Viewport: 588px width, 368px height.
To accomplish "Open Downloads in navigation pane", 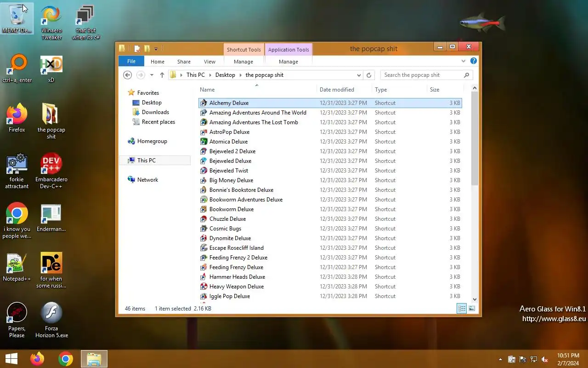I will click(151, 112).
